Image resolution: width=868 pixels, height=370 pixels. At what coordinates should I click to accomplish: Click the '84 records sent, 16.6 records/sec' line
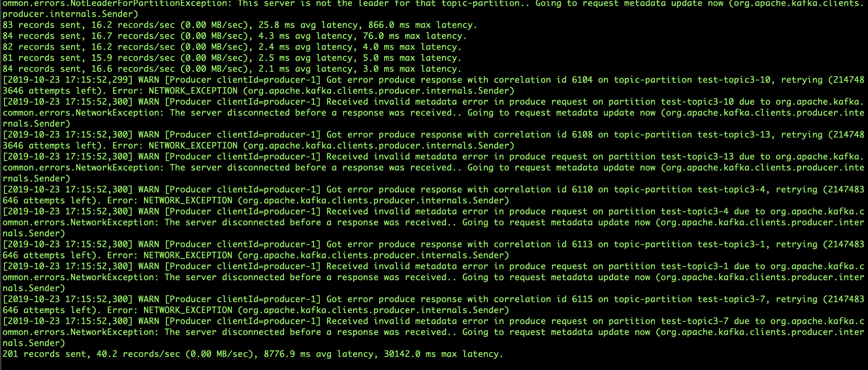[x=232, y=69]
